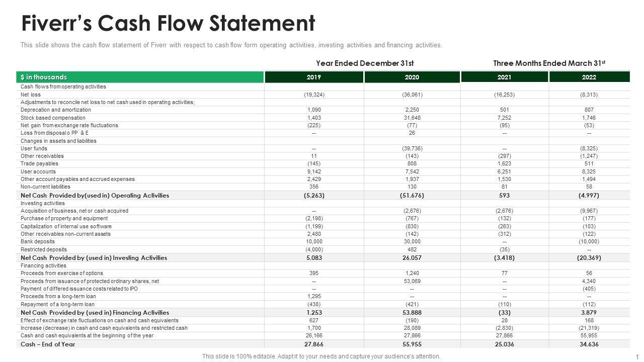Click the "Fiverr's Cash Flow Statement" title
644x362 pixels.
pyautogui.click(x=168, y=24)
